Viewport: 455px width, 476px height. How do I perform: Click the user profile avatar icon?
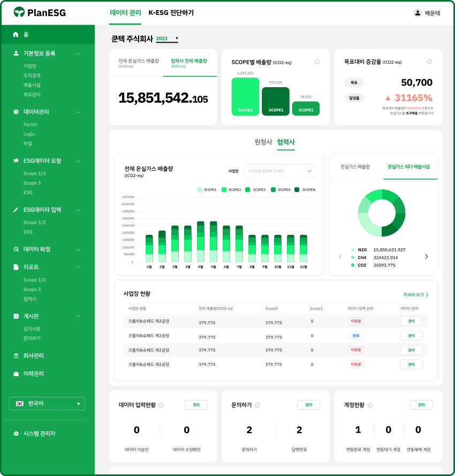tap(418, 13)
